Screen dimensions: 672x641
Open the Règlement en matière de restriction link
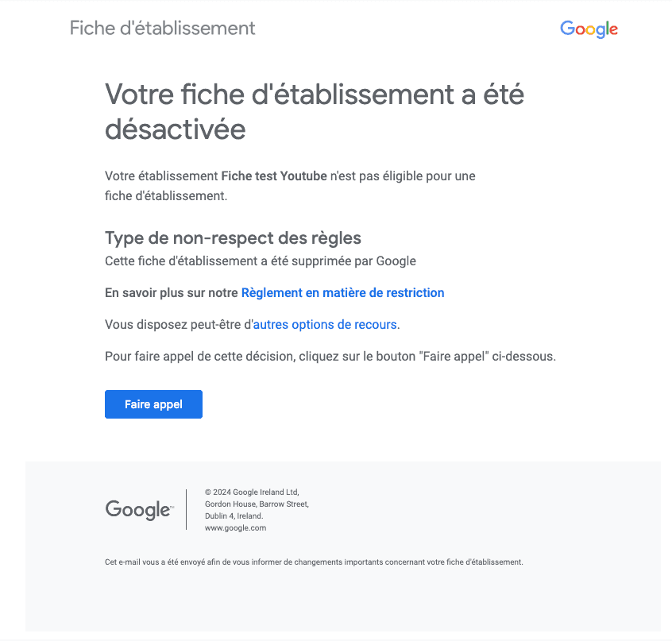click(x=342, y=293)
